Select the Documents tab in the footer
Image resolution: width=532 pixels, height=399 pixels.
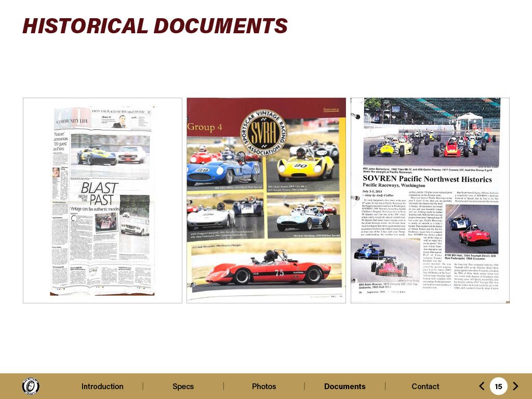pos(344,387)
